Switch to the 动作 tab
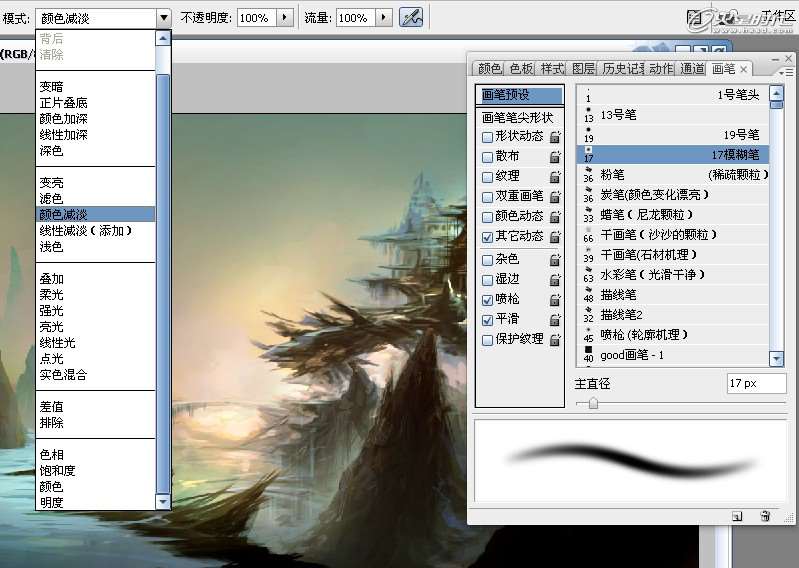Image resolution: width=799 pixels, height=568 pixels. [x=661, y=68]
